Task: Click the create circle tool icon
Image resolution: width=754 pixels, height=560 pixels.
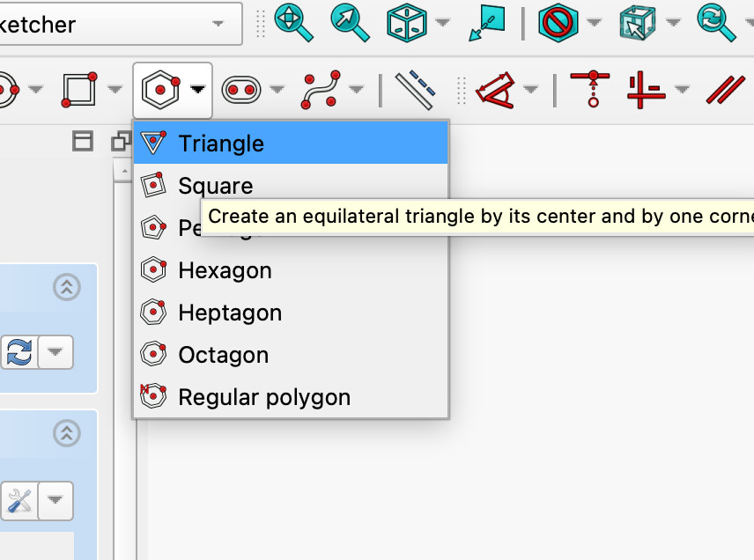Action: tap(9, 90)
